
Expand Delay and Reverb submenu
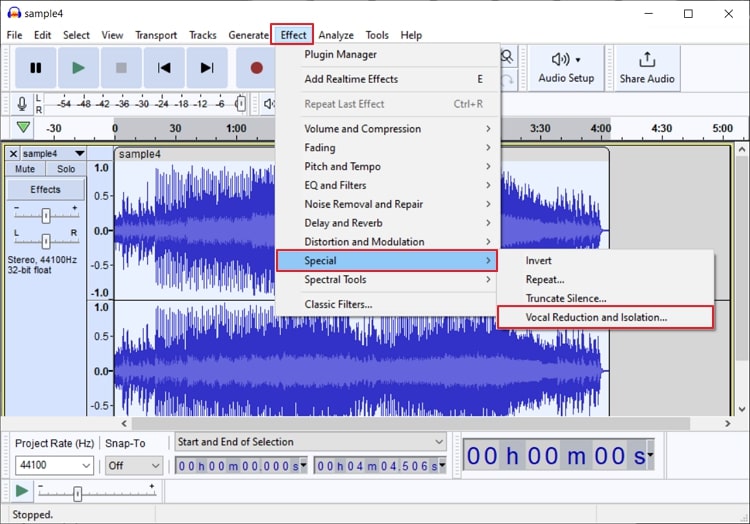pos(387,223)
